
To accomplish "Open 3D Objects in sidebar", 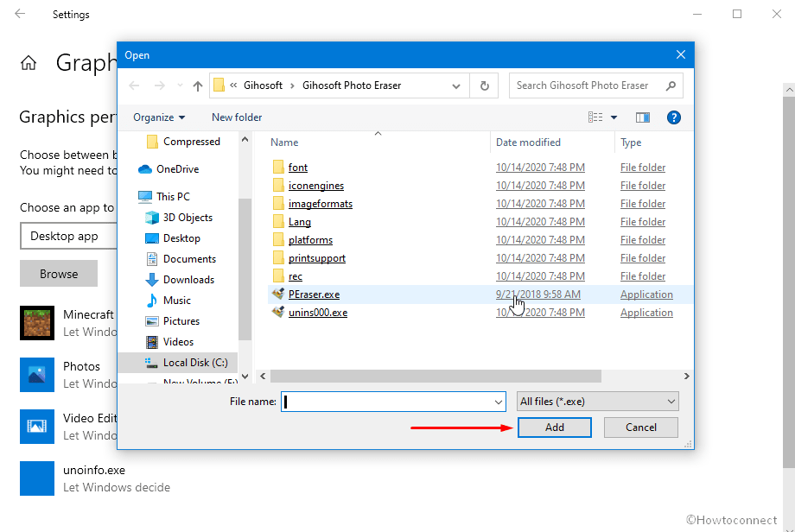I will tap(179, 218).
